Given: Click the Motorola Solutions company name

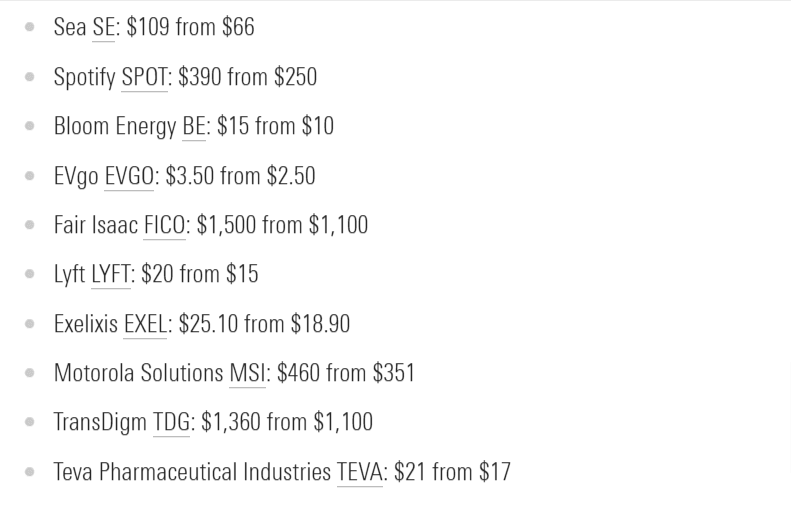Looking at the screenshot, I should pyautogui.click(x=138, y=373).
